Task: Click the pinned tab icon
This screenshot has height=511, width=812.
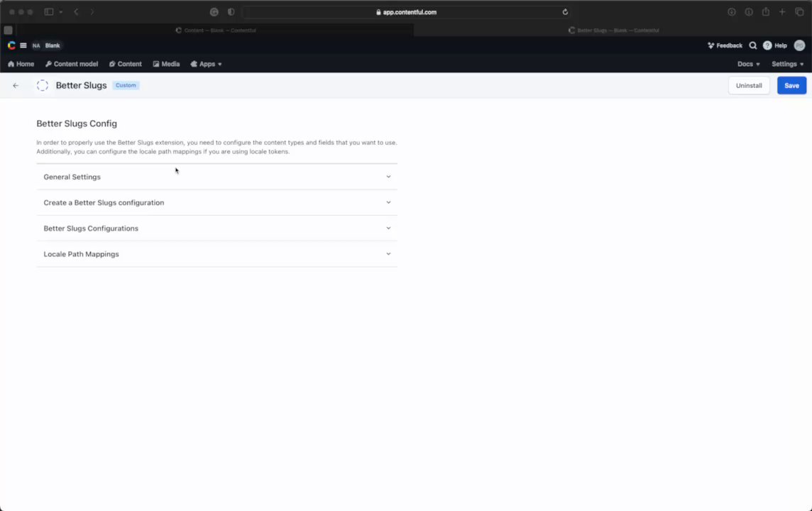Action: click(x=9, y=30)
